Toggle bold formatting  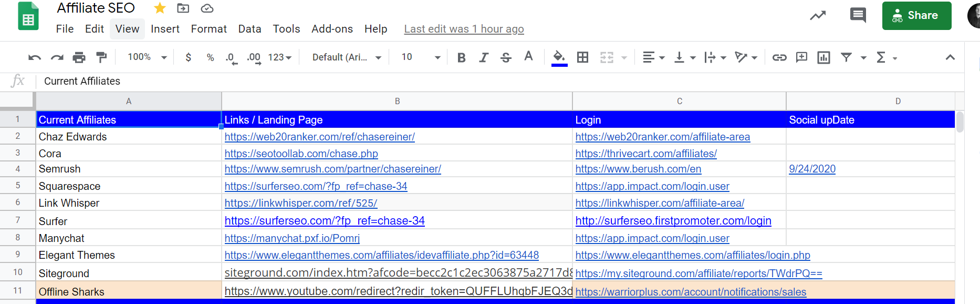click(462, 57)
